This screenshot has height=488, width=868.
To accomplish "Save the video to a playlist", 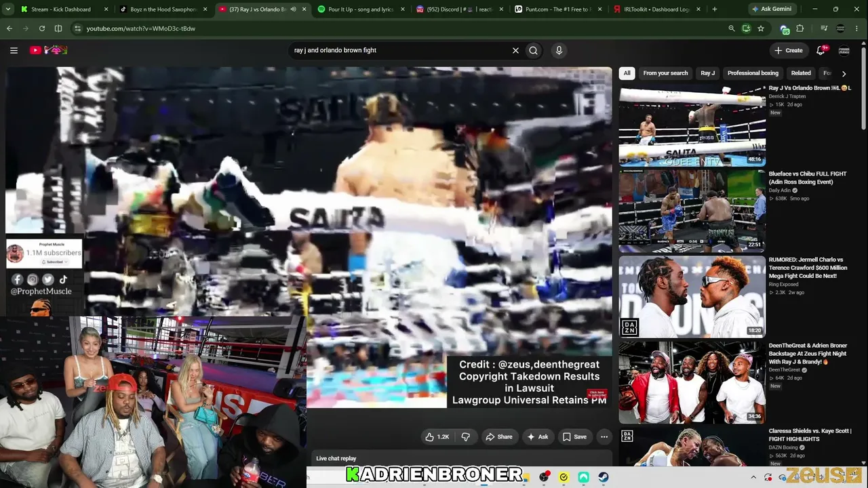I will [574, 437].
